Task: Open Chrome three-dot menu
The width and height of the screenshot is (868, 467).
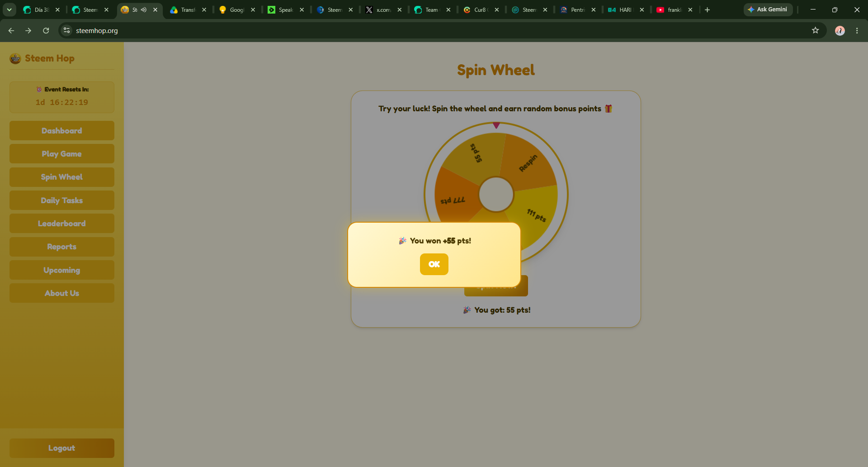Action: pos(857,30)
